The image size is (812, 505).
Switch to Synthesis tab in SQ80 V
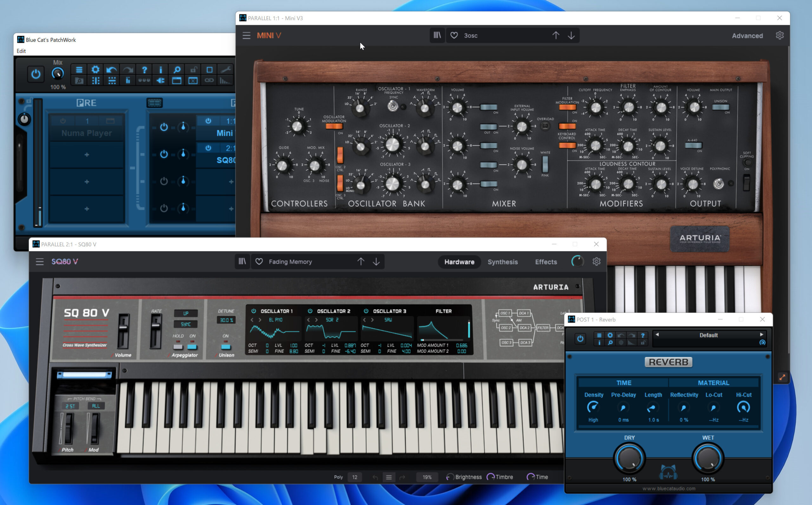[502, 262]
